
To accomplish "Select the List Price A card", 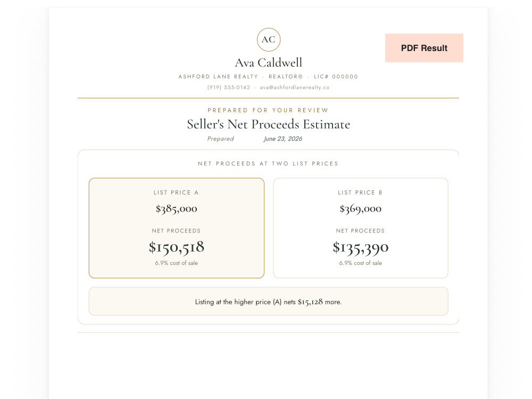I will (x=177, y=228).
